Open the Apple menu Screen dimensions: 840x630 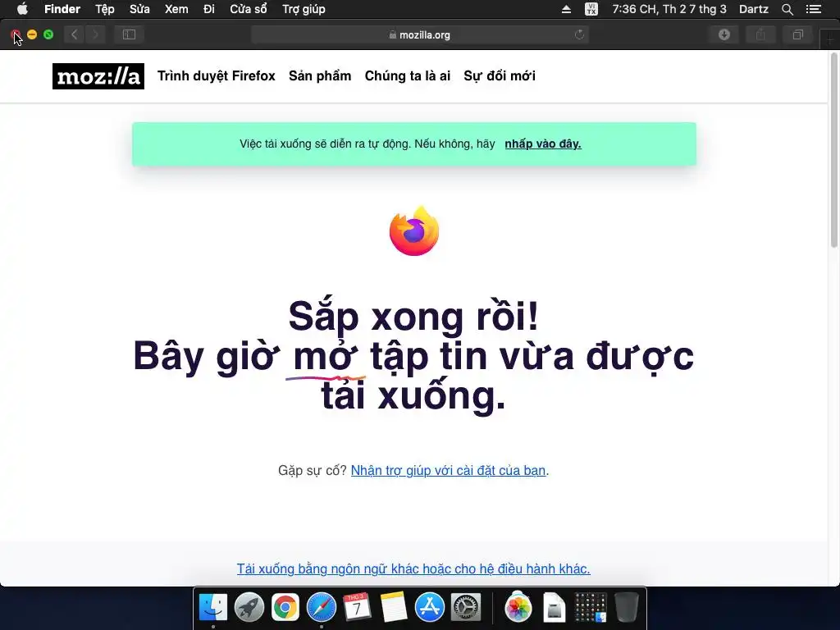click(x=22, y=9)
